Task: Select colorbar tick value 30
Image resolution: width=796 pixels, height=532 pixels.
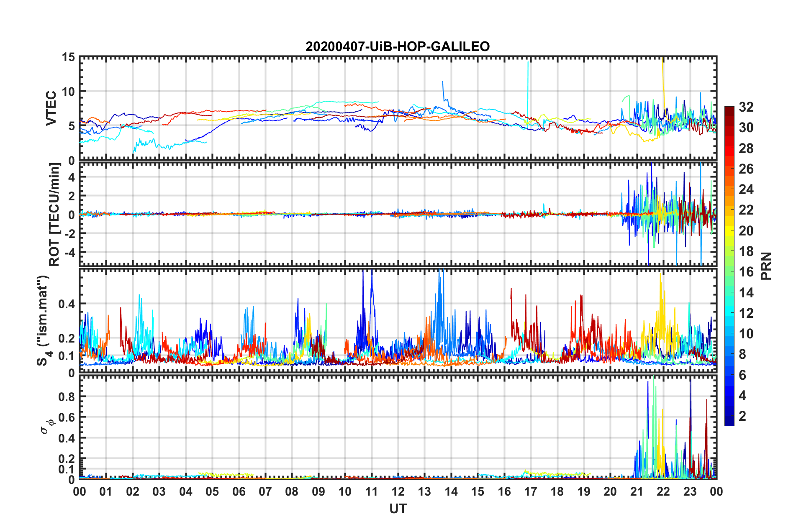Action: click(x=746, y=128)
